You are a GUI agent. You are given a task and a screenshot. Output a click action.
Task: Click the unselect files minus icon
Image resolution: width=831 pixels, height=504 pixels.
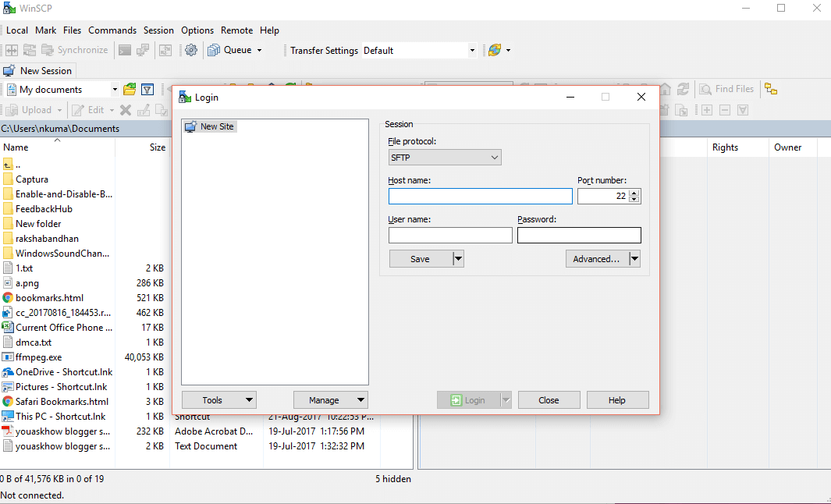[x=725, y=110]
